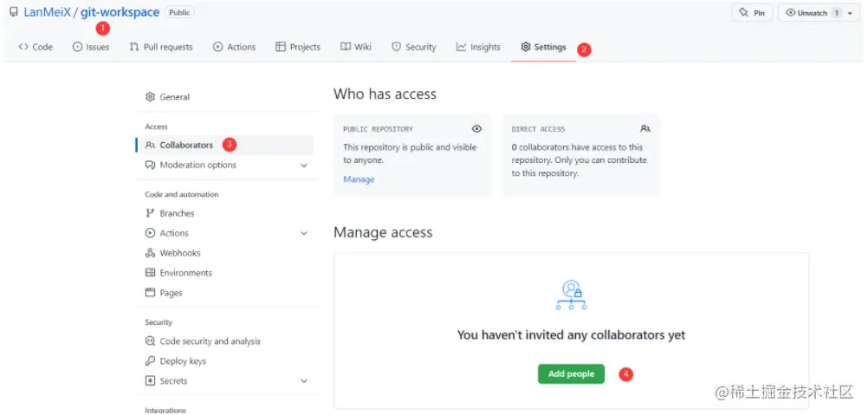Viewport: 868px width, 415px height.
Task: Click the Insights graph icon
Action: point(461,47)
